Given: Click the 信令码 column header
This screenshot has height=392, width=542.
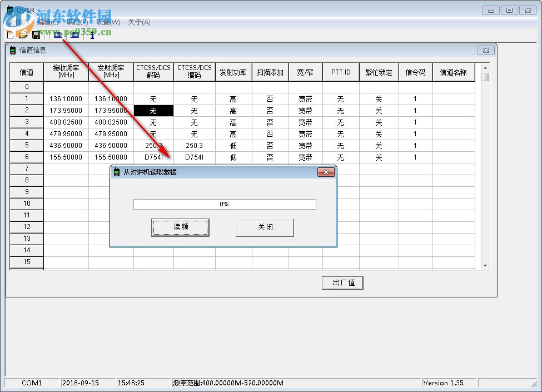Looking at the screenshot, I should (x=415, y=72).
